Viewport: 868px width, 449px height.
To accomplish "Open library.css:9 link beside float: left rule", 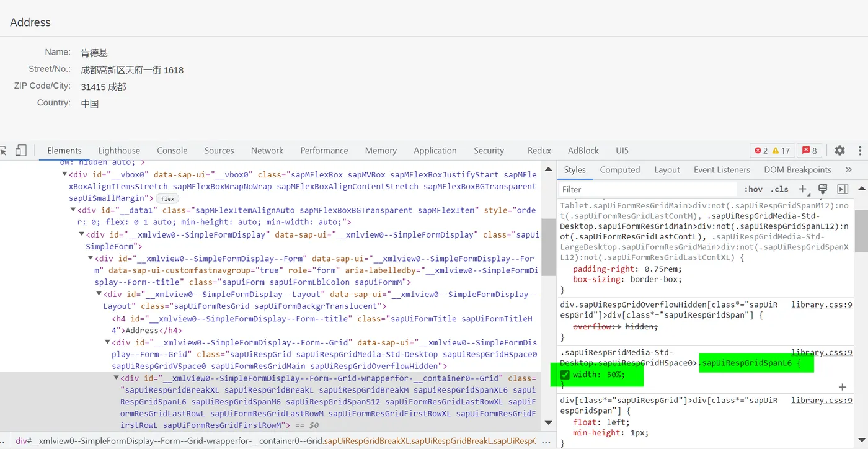I will coord(821,400).
